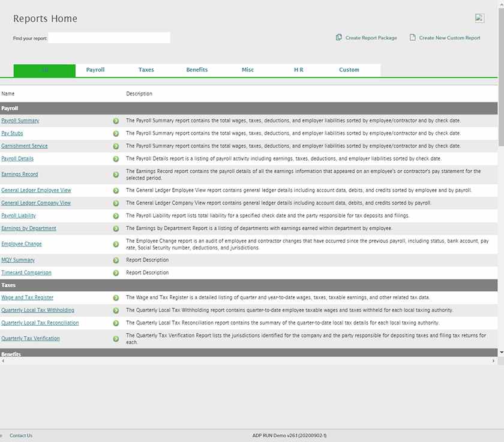This screenshot has height=442, width=504.
Task: Open the Taxes tab
Action: click(x=146, y=70)
